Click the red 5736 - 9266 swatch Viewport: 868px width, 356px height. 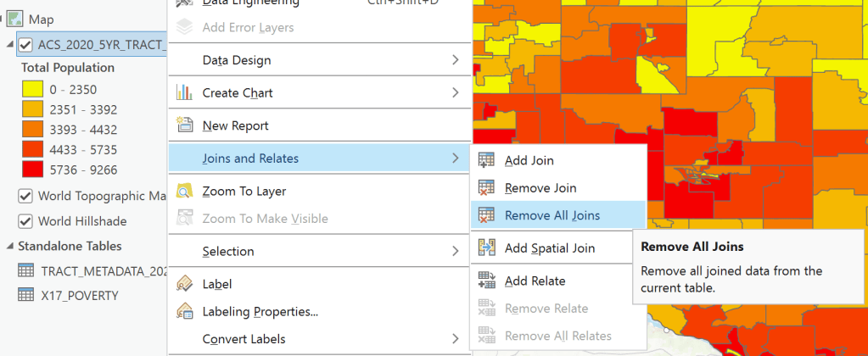tap(33, 170)
